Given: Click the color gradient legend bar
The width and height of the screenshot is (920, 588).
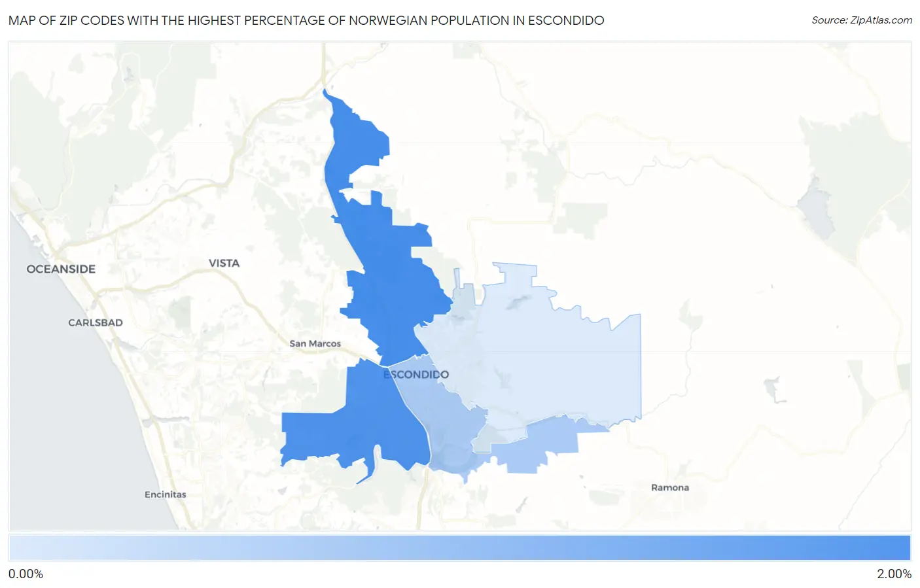Looking at the screenshot, I should (459, 547).
